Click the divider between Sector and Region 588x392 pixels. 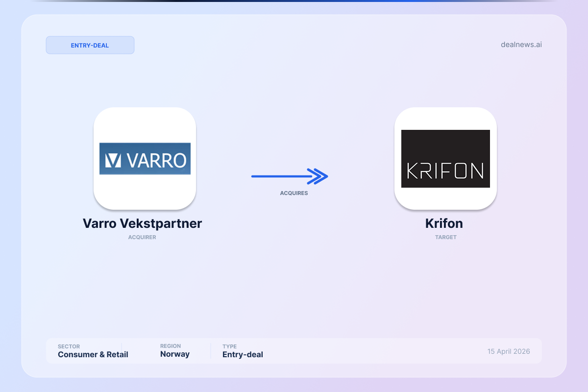(122, 347)
